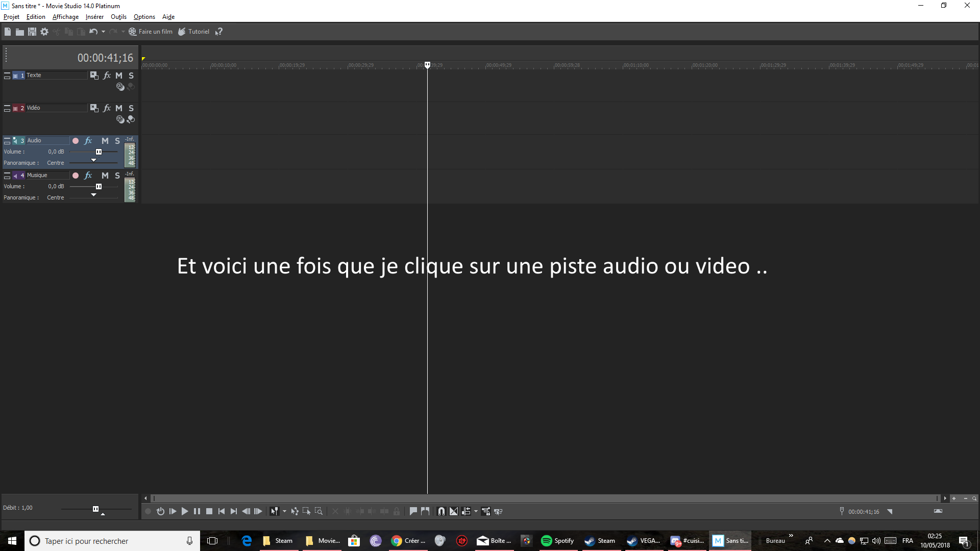Click the Play button in the transport bar

[x=185, y=511]
